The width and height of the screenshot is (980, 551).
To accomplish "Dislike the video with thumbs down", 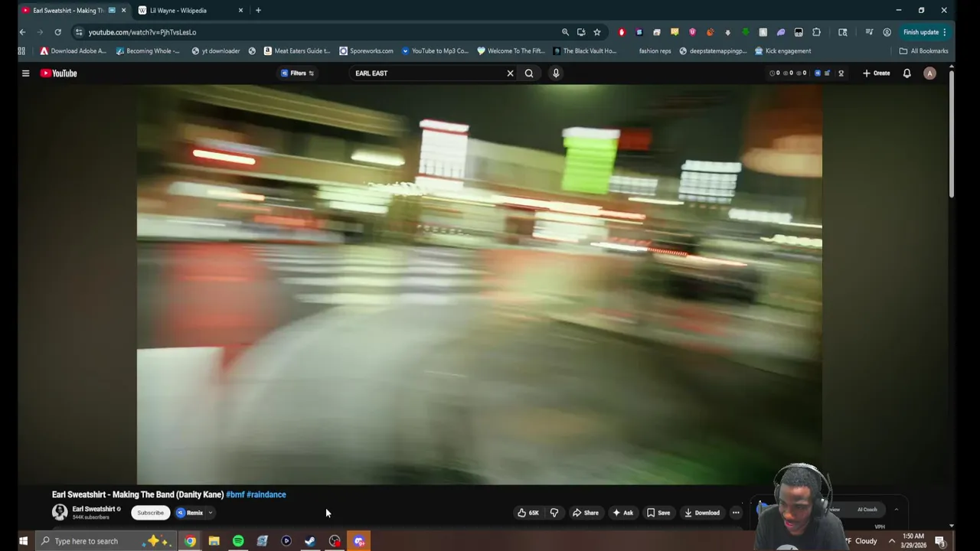I will pos(554,513).
